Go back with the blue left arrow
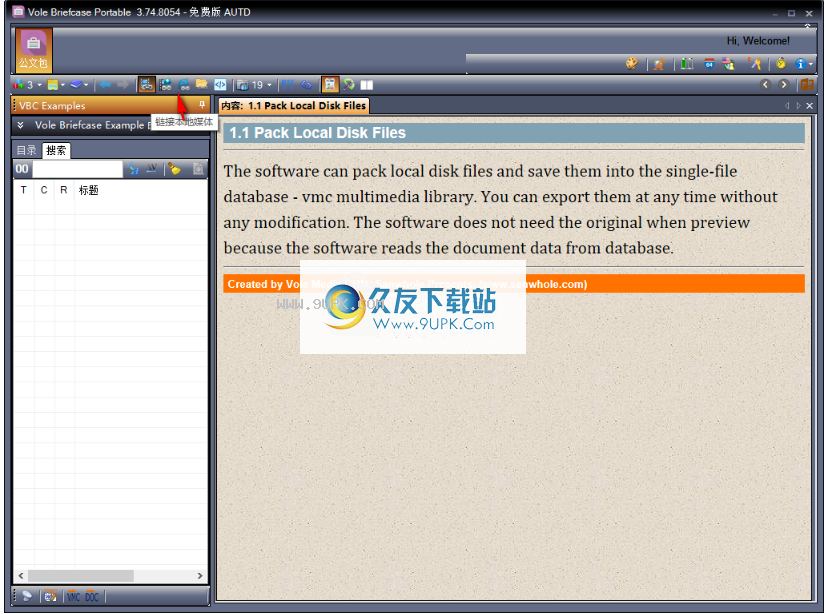Image resolution: width=826 pixels, height=614 pixels. (105, 85)
